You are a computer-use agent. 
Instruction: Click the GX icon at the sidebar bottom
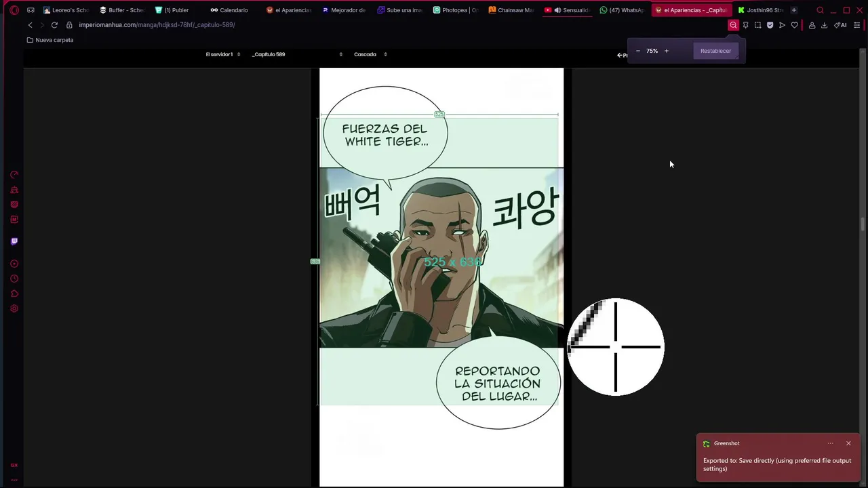click(x=14, y=465)
